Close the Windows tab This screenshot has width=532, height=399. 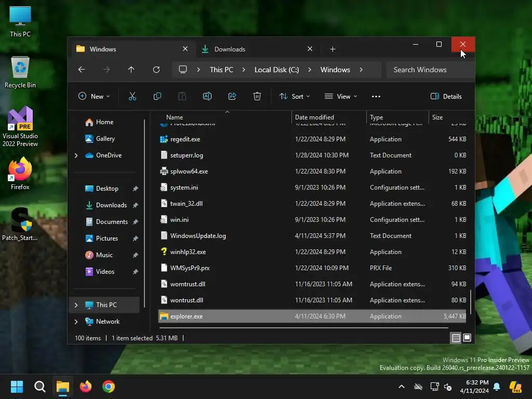[185, 49]
